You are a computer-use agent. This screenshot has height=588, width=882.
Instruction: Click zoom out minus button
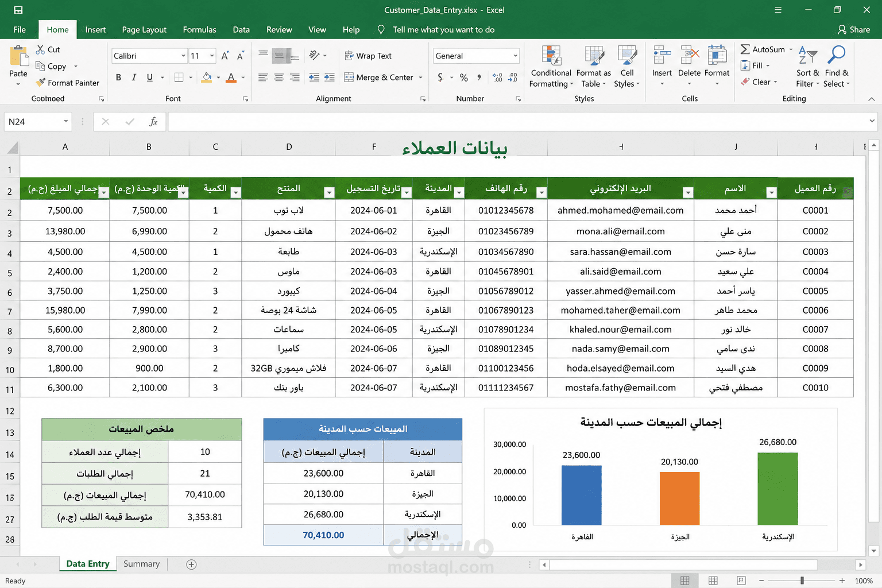tap(761, 581)
